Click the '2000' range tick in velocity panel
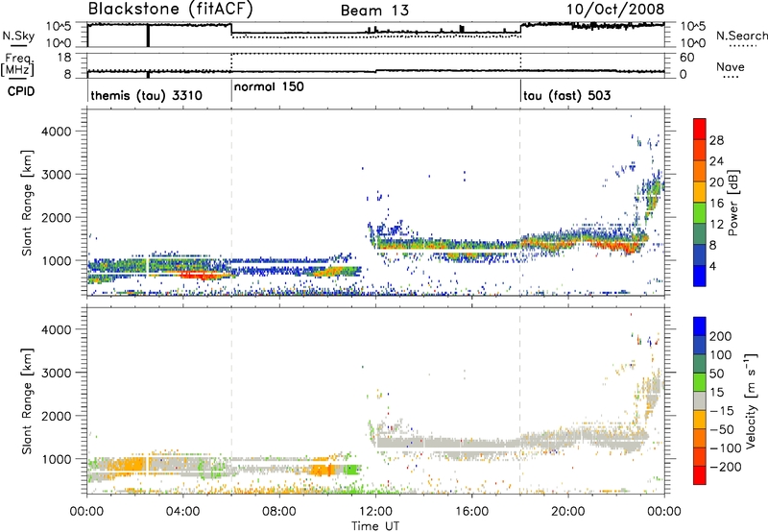The width and height of the screenshot is (768, 532). click(x=56, y=416)
